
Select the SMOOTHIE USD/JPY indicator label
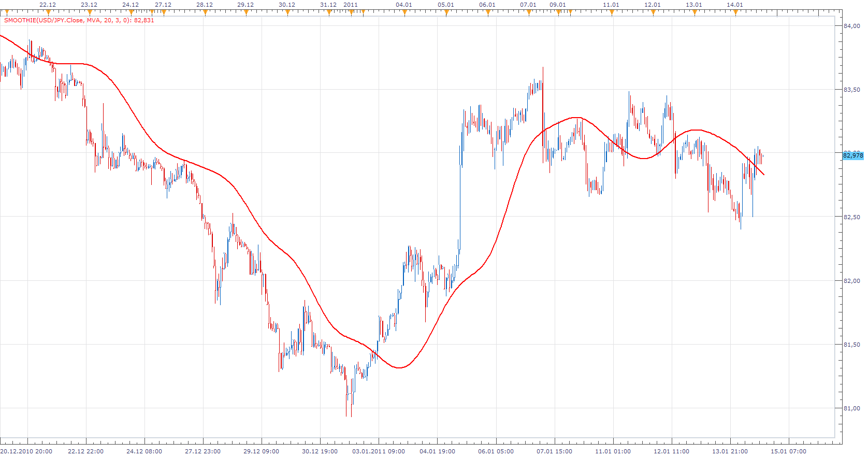tap(79, 21)
